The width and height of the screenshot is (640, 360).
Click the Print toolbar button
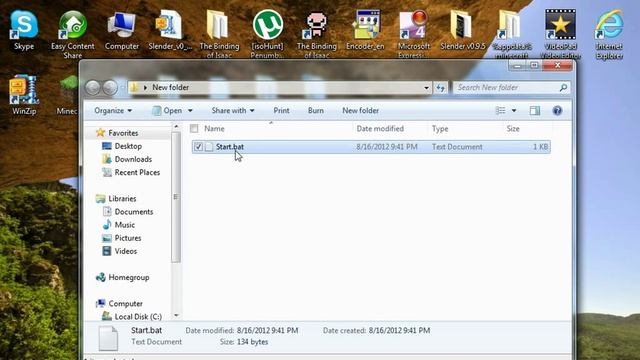point(281,111)
